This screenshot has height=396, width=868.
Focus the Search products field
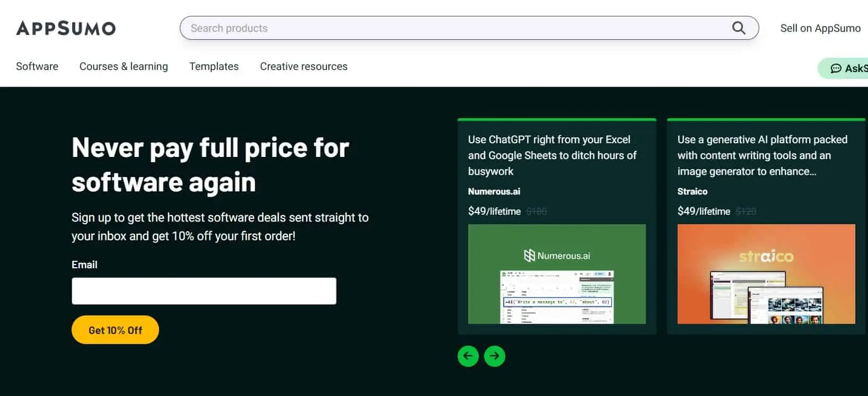(x=469, y=28)
